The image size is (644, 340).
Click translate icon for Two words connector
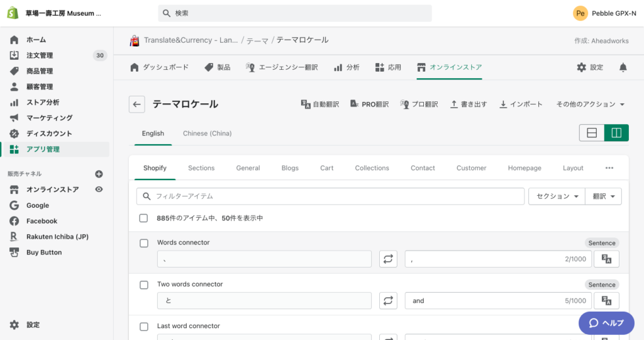606,301
